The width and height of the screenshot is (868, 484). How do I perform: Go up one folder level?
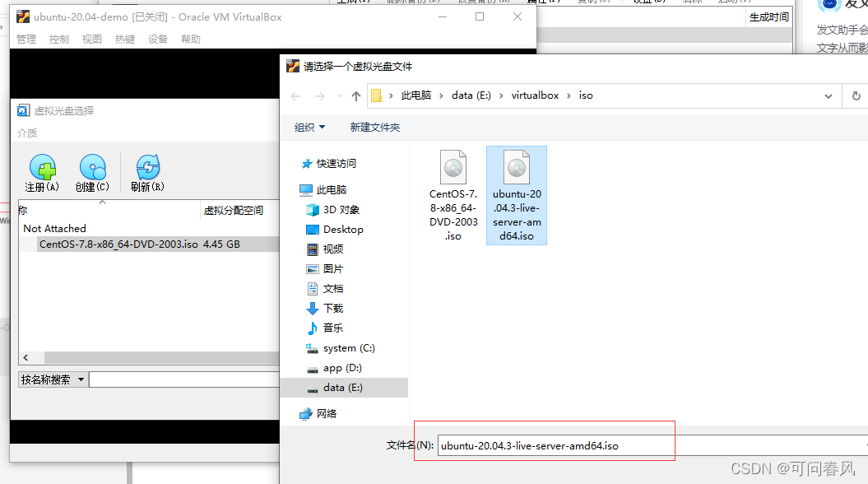tap(356, 96)
